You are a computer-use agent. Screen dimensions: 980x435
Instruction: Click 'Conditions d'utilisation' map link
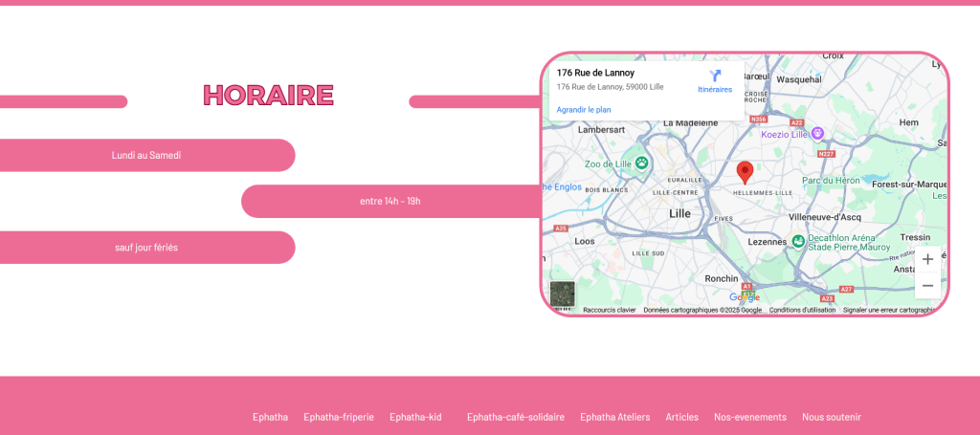tap(802, 310)
